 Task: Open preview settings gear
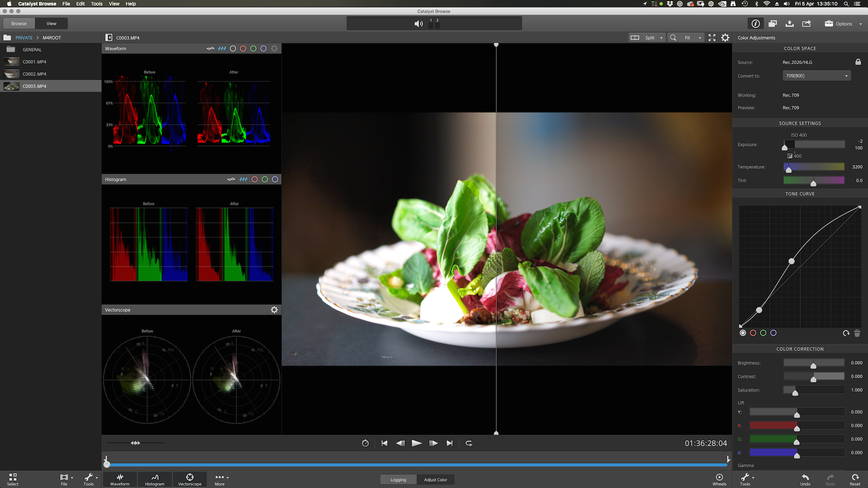725,38
